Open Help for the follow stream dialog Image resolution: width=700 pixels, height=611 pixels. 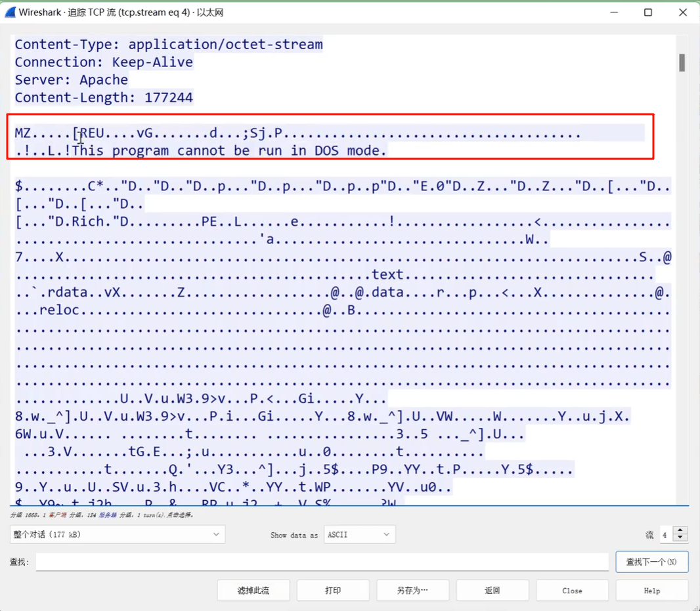point(652,591)
